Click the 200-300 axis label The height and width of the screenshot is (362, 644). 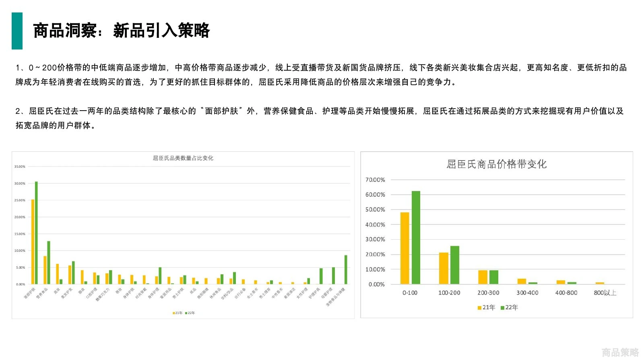pos(488,293)
